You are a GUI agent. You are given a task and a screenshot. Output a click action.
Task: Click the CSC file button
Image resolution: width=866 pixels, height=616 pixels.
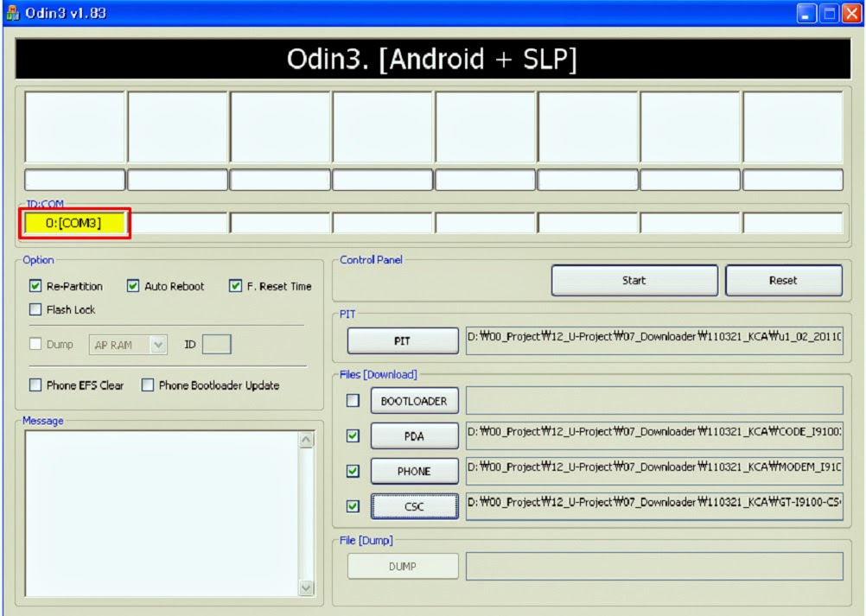click(414, 506)
